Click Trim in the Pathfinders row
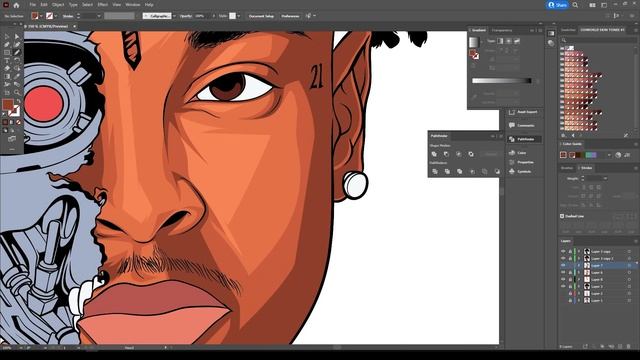This screenshot has height=360, width=640. click(447, 171)
